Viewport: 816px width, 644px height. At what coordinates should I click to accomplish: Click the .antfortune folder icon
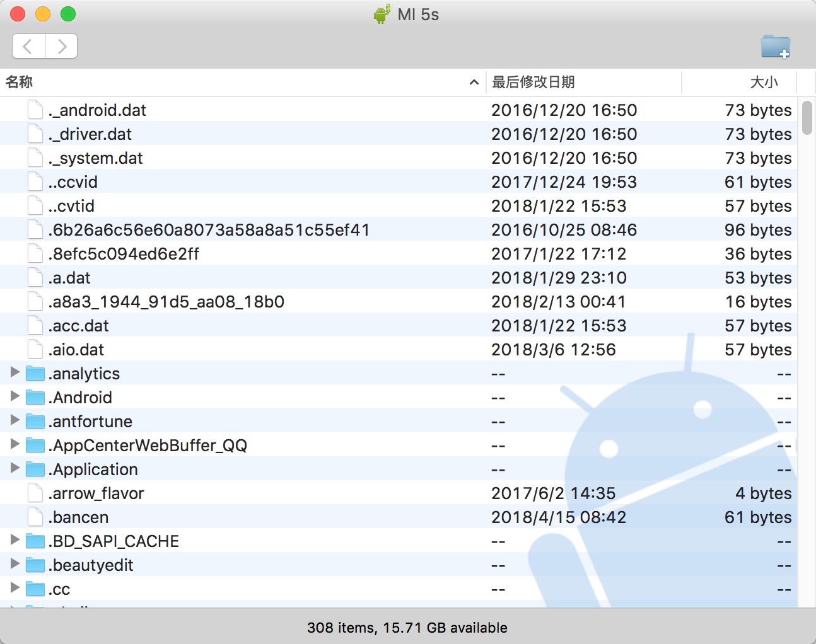click(x=35, y=422)
